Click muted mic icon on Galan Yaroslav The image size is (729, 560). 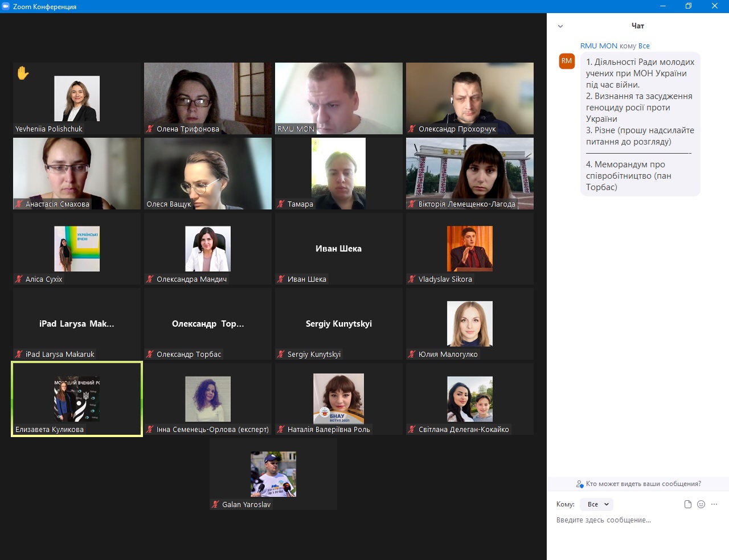(215, 505)
